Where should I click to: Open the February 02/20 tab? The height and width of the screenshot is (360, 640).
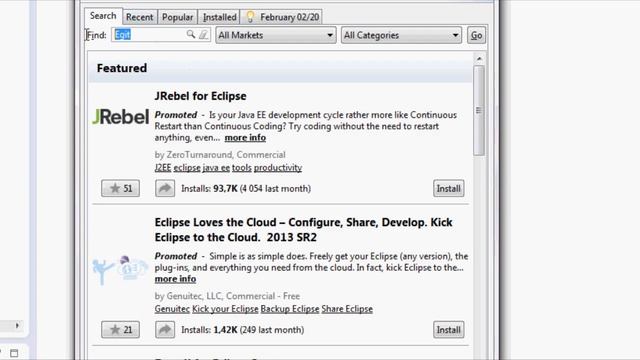pos(282,17)
